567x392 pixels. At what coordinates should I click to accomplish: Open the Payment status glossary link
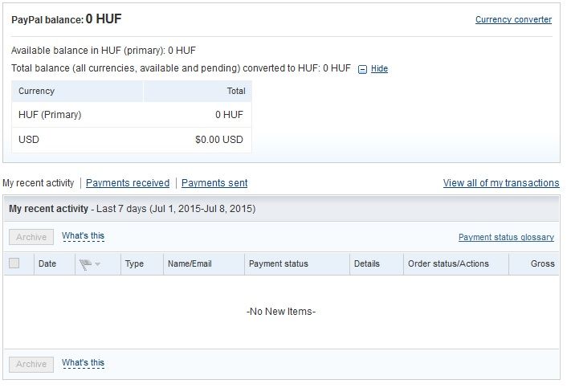click(506, 237)
